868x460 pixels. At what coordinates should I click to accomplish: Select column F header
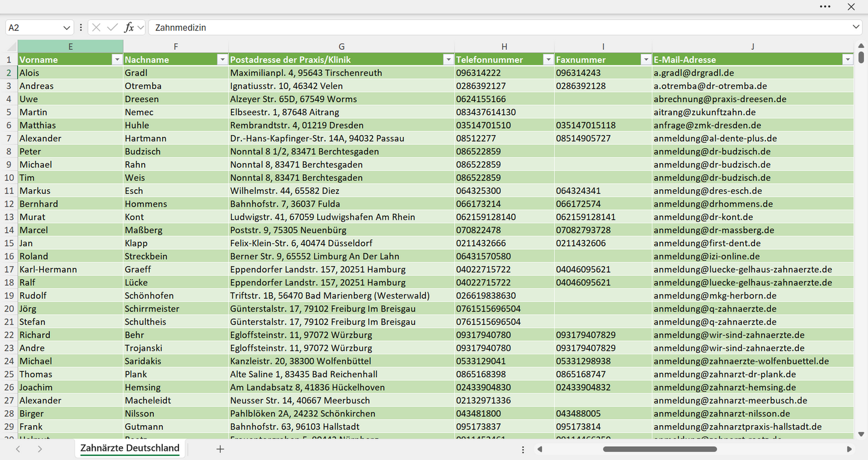click(175, 46)
